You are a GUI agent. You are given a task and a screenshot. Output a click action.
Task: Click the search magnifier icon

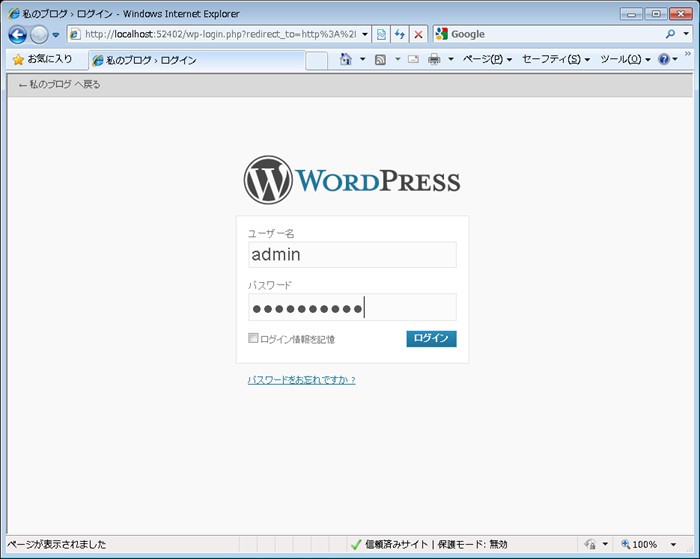(x=670, y=34)
